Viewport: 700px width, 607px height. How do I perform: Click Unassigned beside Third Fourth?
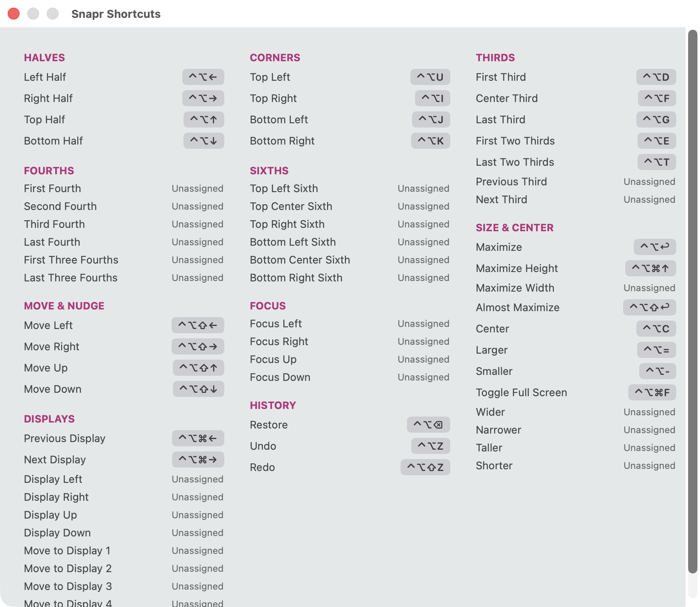point(198,224)
